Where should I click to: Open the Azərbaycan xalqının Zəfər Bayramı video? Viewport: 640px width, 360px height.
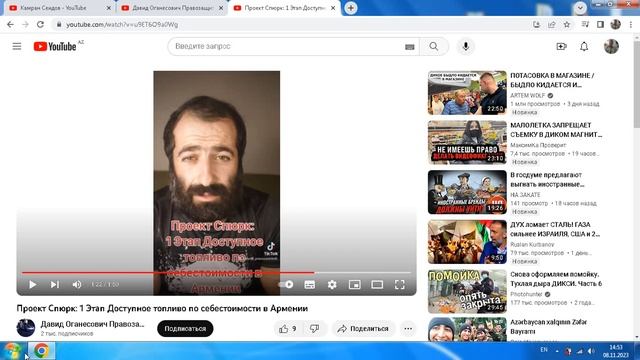pos(467,330)
